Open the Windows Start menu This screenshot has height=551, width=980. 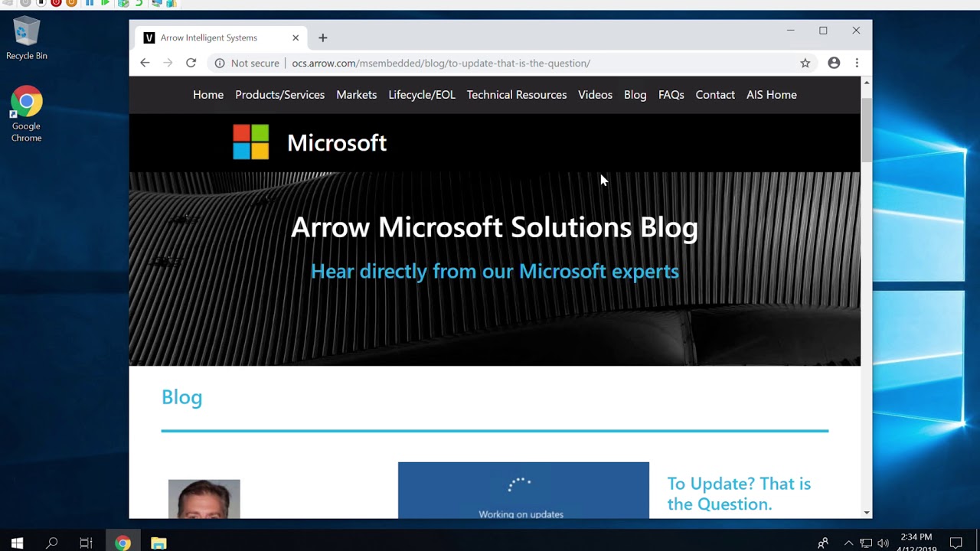pyautogui.click(x=17, y=543)
